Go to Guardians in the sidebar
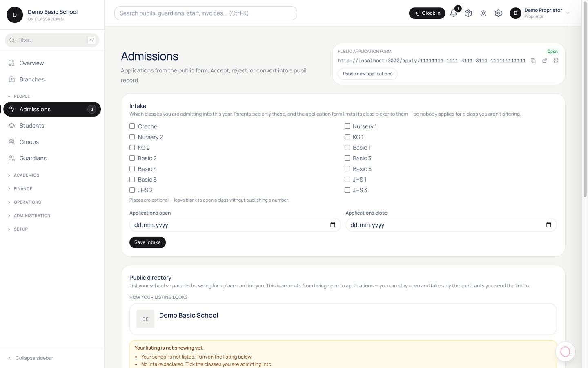The width and height of the screenshot is (588, 368). [x=52, y=158]
